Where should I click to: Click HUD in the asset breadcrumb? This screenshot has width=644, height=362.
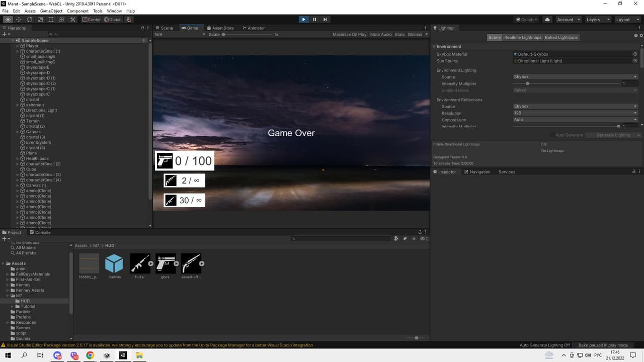coord(110,246)
